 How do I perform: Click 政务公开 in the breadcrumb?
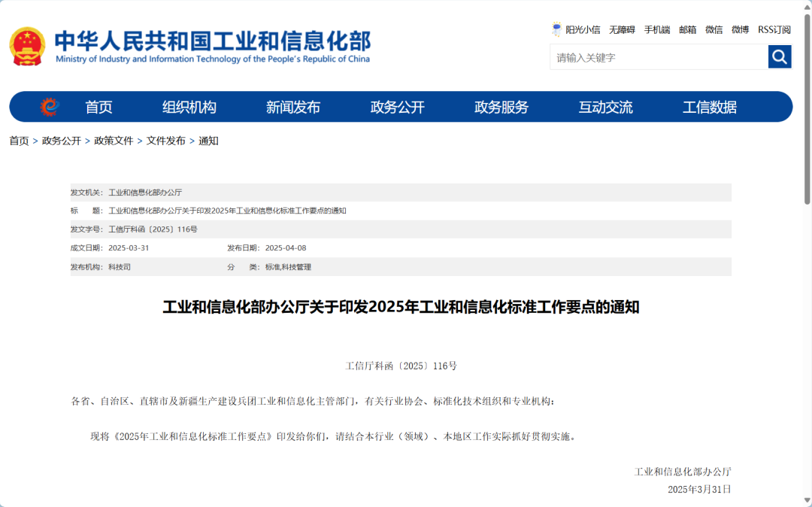click(61, 141)
